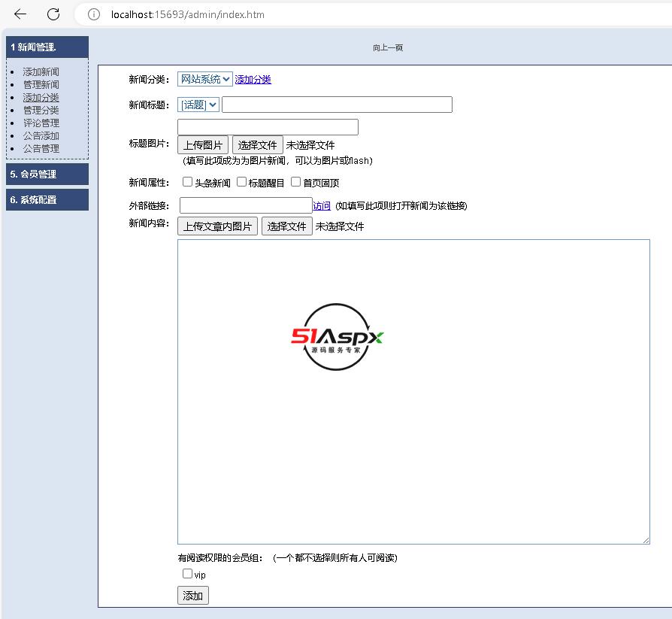Check the 标题醒目 checkbox
The height and width of the screenshot is (619, 672).
coord(242,182)
